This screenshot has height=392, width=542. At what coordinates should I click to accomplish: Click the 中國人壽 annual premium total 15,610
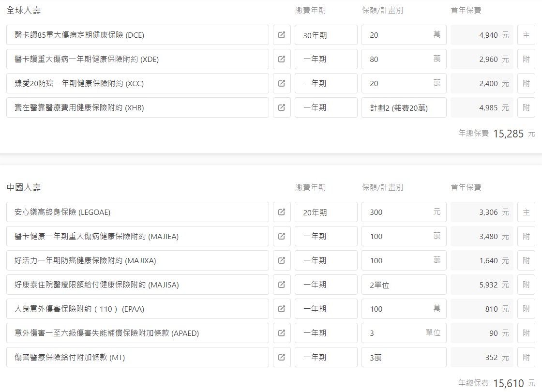click(508, 383)
